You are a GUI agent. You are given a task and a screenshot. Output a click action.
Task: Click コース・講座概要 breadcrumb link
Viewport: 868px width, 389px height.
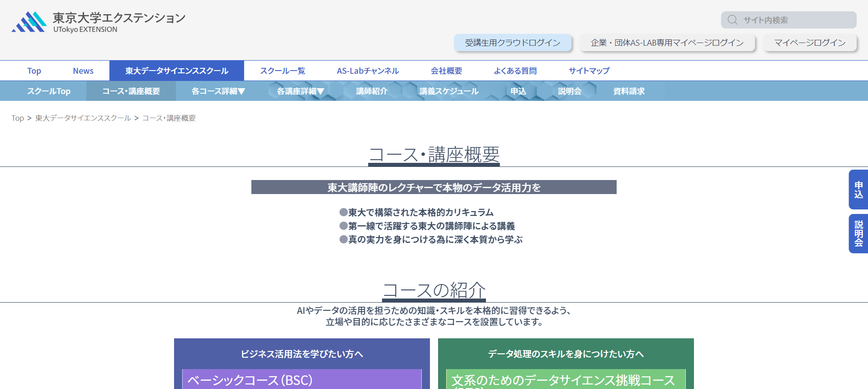(169, 118)
